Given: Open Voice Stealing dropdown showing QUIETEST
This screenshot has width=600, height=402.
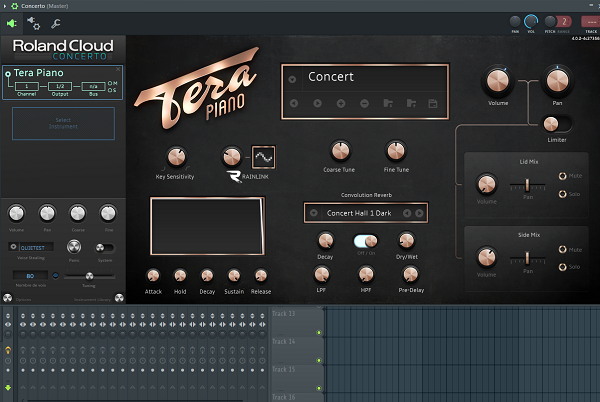Looking at the screenshot, I should (31, 247).
